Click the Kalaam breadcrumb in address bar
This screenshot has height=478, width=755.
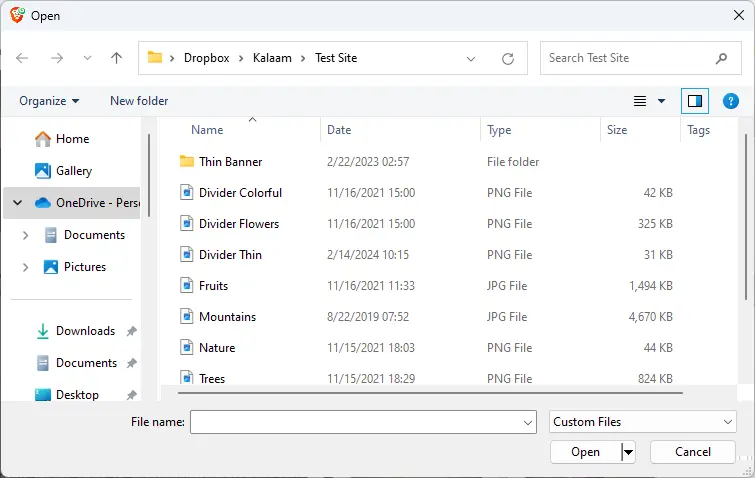[x=271, y=58]
